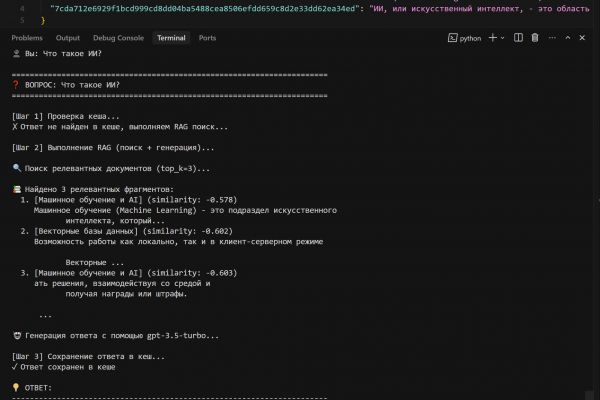Click 'Возможность работы как локально' line
This screenshot has height=400, width=600.
[179, 242]
